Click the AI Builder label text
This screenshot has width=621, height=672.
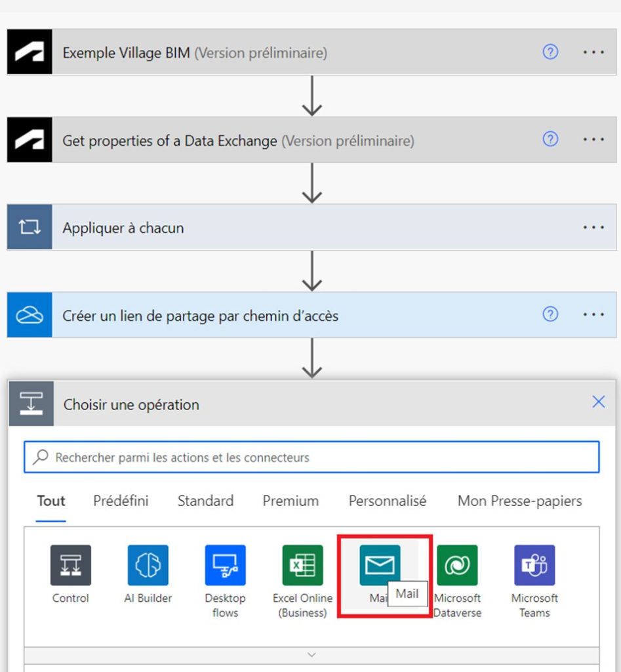148,598
